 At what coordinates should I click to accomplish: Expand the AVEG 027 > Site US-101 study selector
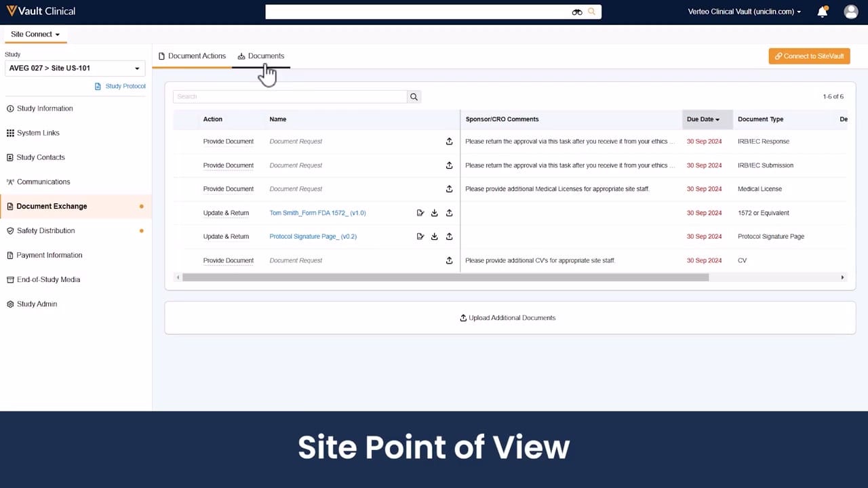75,68
